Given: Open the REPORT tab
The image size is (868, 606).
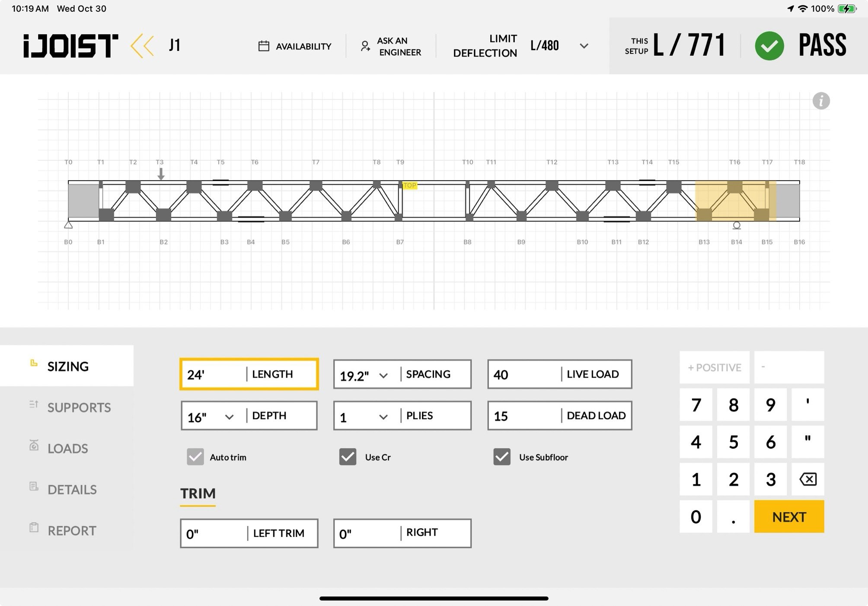Looking at the screenshot, I should click(x=67, y=530).
